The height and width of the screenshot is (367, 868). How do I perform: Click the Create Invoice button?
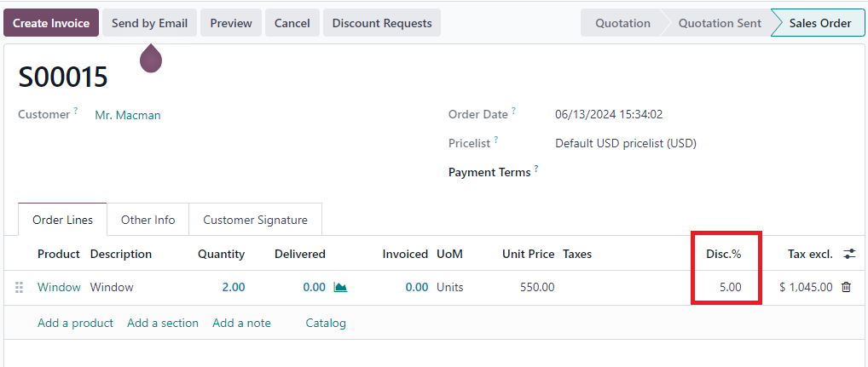(51, 23)
